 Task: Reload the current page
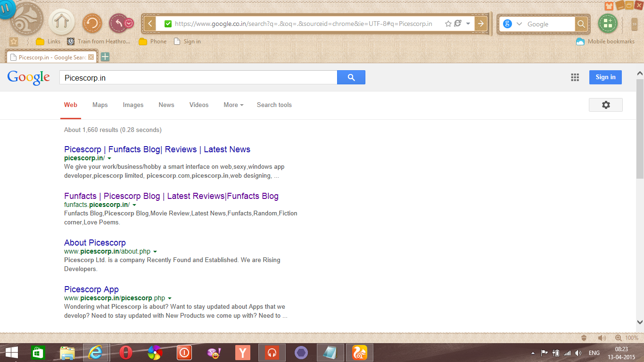[x=92, y=23]
